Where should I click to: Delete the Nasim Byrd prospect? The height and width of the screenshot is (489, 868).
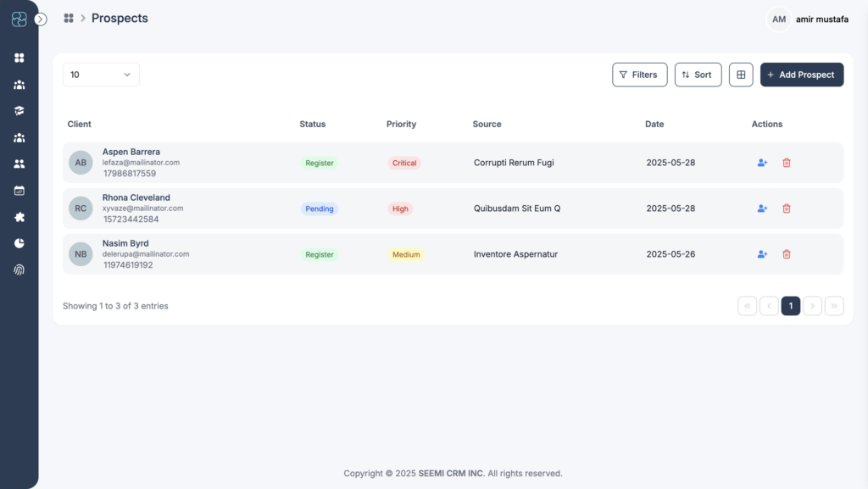pyautogui.click(x=786, y=254)
